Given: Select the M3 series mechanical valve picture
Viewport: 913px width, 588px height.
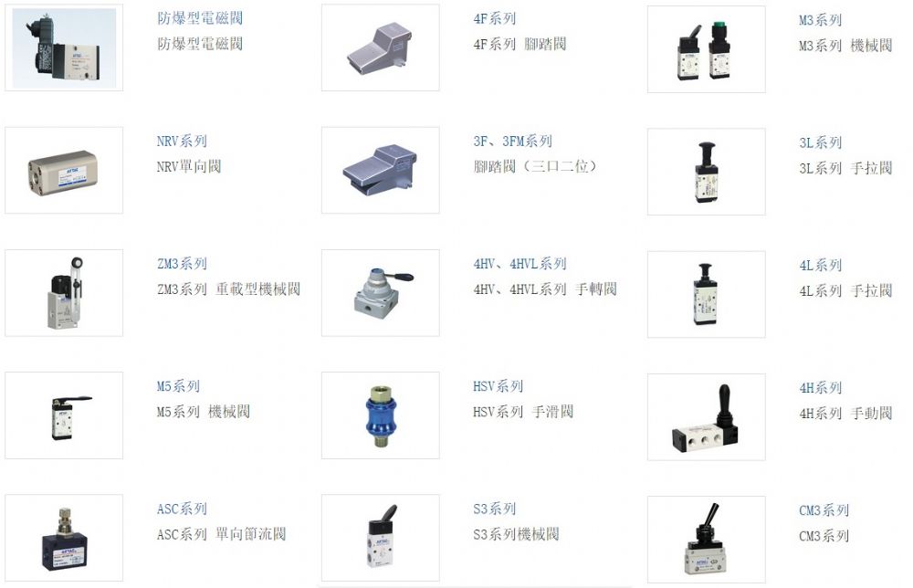Looking at the screenshot, I should click(x=707, y=49).
